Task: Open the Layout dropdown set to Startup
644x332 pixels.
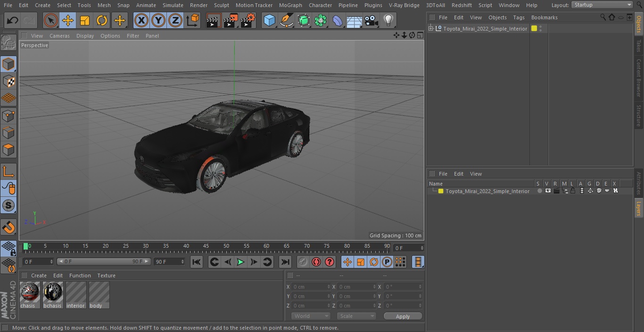Action: pos(603,5)
